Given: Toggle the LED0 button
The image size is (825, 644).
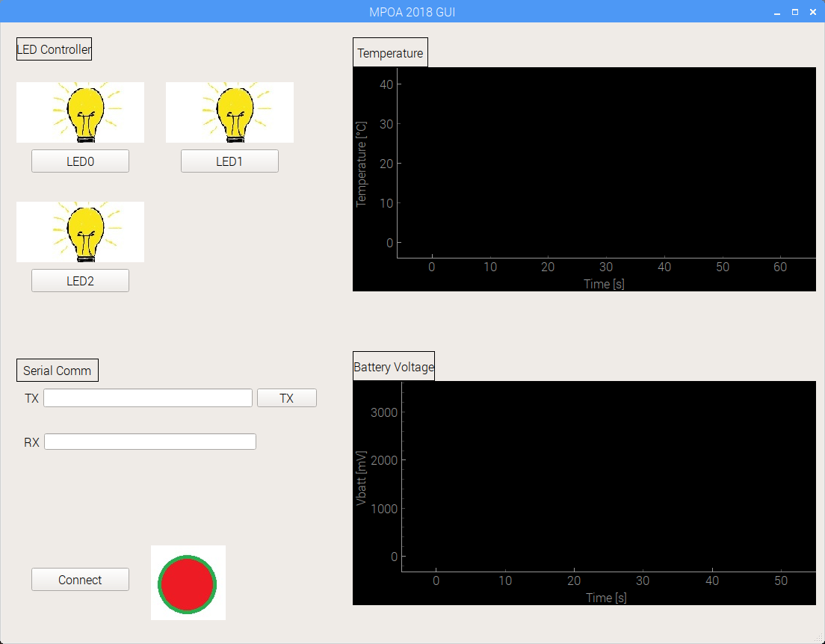Looking at the screenshot, I should coord(80,161).
